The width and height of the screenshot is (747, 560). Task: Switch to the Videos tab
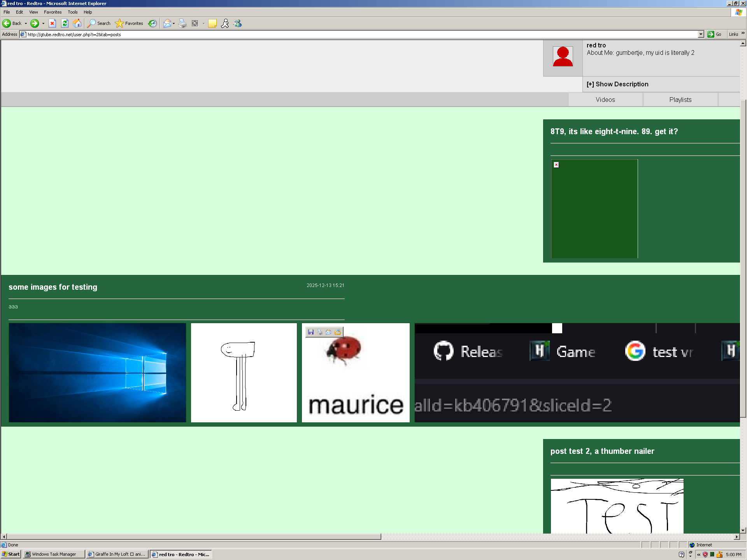tap(605, 100)
